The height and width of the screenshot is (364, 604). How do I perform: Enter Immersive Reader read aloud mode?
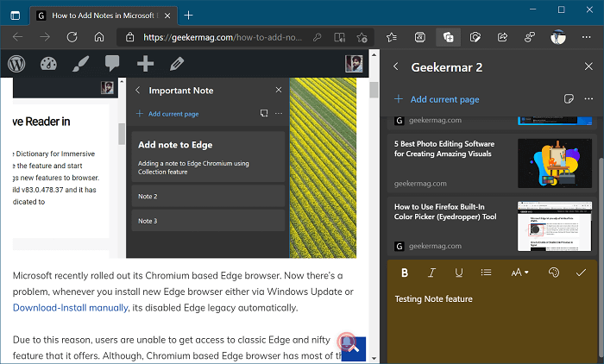pos(339,37)
